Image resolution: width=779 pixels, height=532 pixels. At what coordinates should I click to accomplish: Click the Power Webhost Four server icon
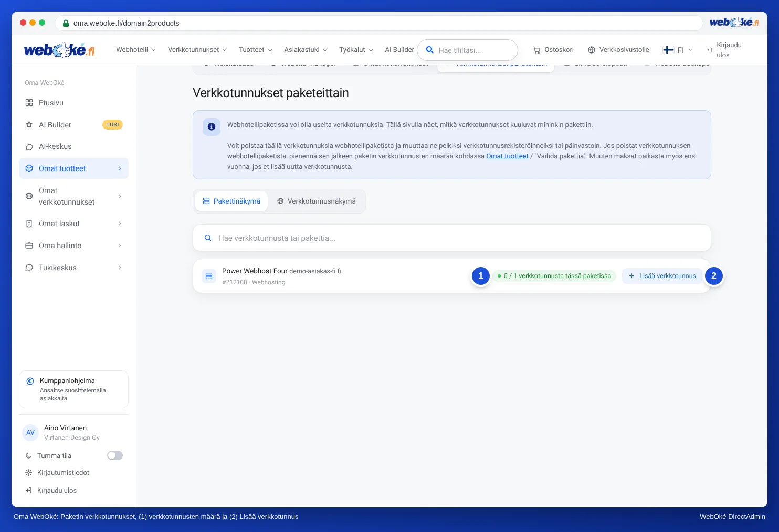coord(209,276)
